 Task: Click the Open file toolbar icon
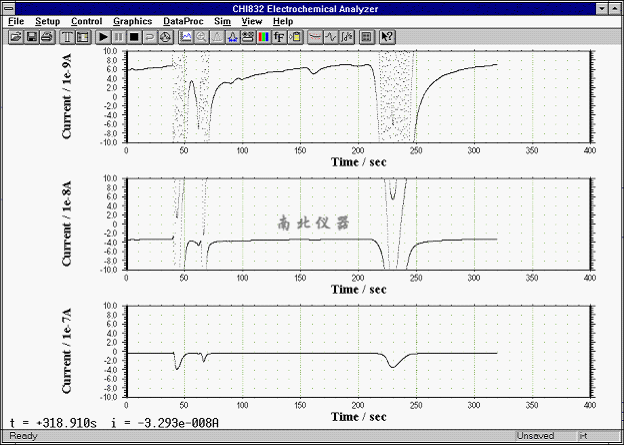pos(15,37)
